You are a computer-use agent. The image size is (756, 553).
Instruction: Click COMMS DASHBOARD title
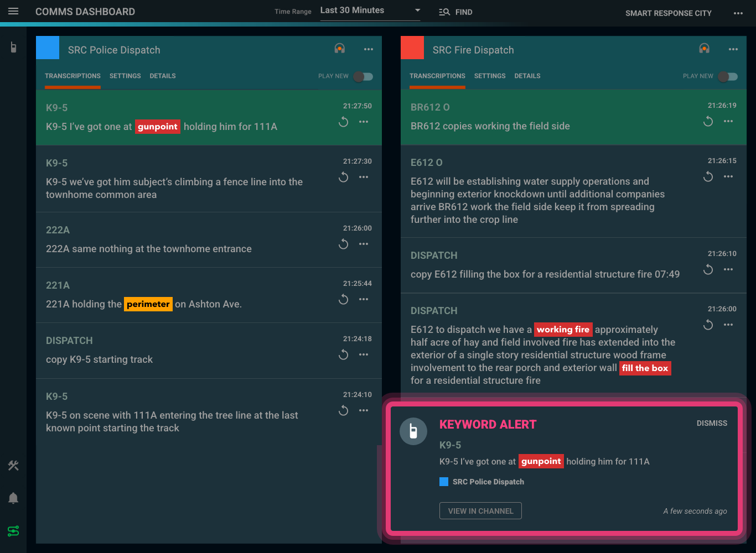85,12
